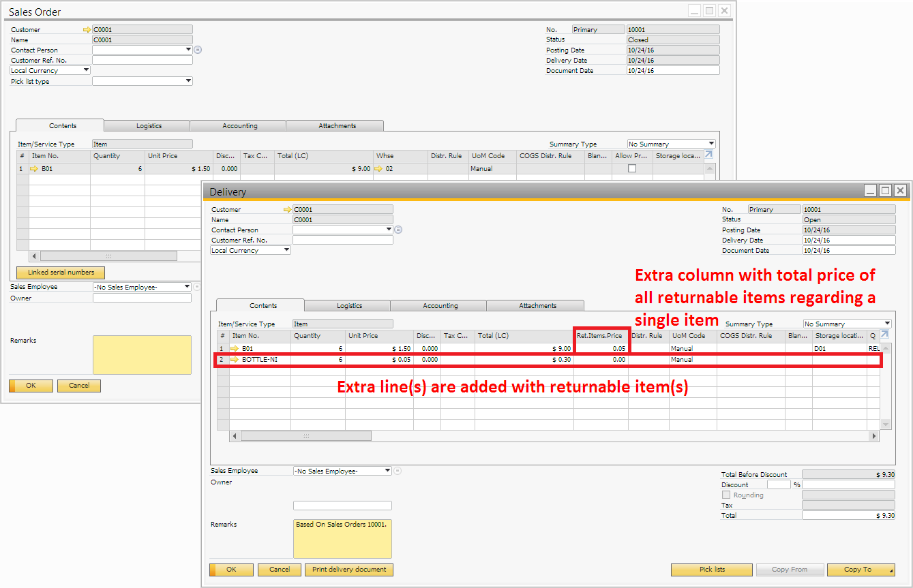The width and height of the screenshot is (913, 588).
Task: Click the B01 item link arrow in Sales Order
Action: [34, 168]
